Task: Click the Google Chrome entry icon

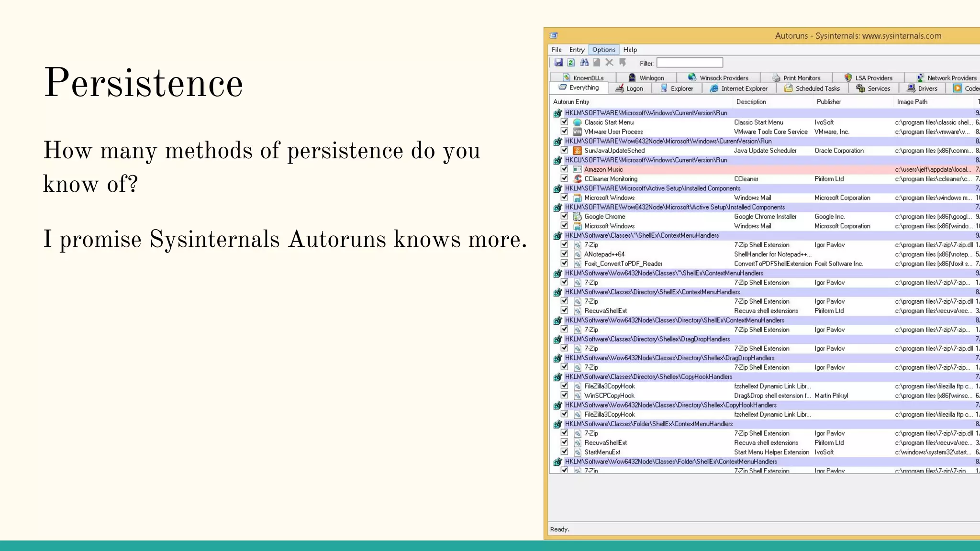Action: coord(578,217)
